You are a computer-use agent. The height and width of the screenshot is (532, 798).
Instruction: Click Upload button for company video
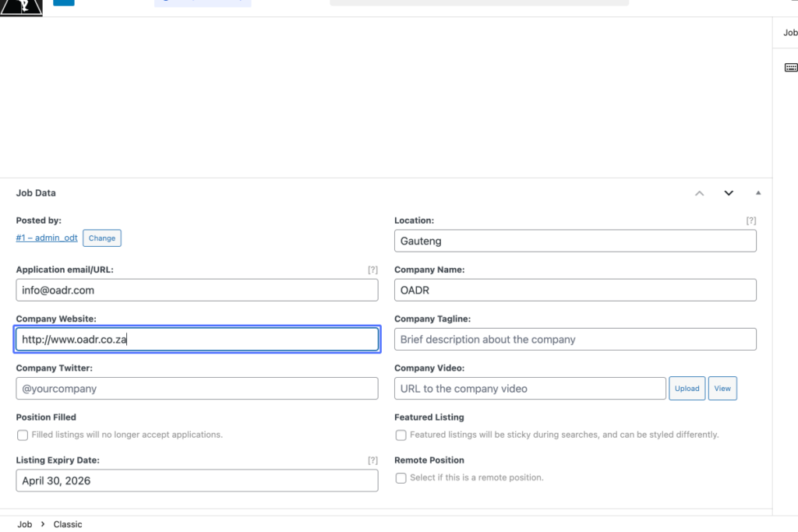(687, 389)
